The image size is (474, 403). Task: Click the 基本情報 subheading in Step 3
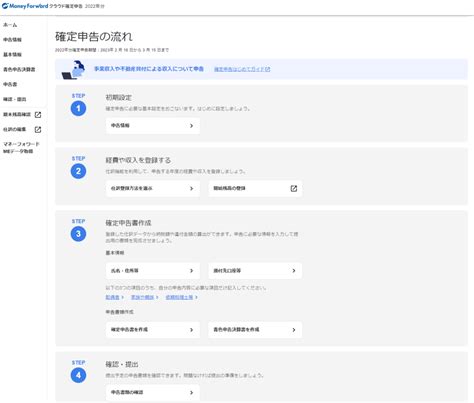(x=115, y=253)
